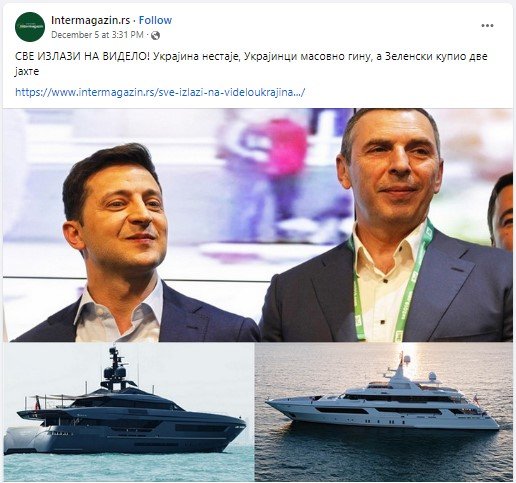Follow the Intermagazin.rs page
Image resolution: width=516 pixels, height=483 pixels.
pyautogui.click(x=155, y=20)
